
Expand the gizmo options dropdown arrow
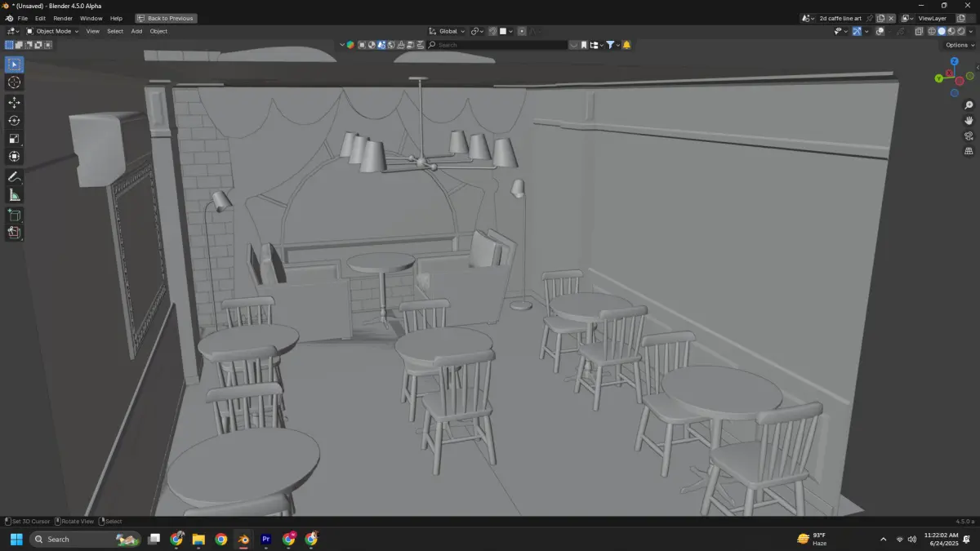866,31
